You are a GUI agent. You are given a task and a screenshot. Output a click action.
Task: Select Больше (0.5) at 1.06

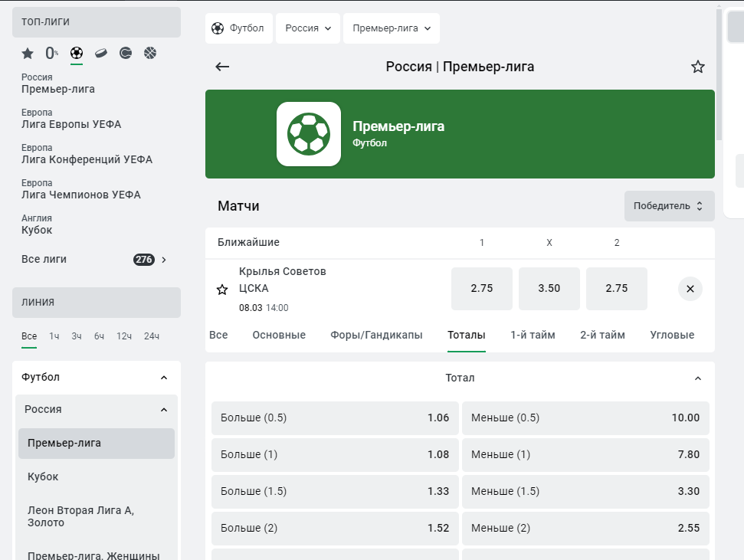point(335,418)
